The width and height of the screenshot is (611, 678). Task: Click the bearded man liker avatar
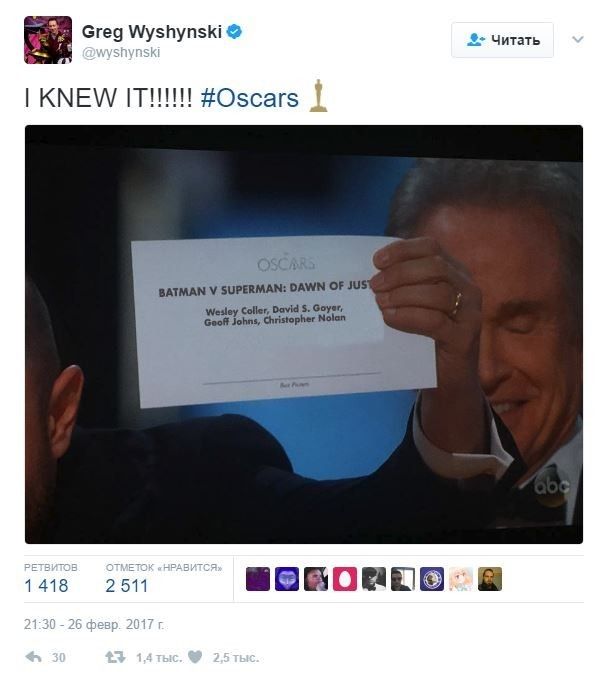click(x=490, y=579)
